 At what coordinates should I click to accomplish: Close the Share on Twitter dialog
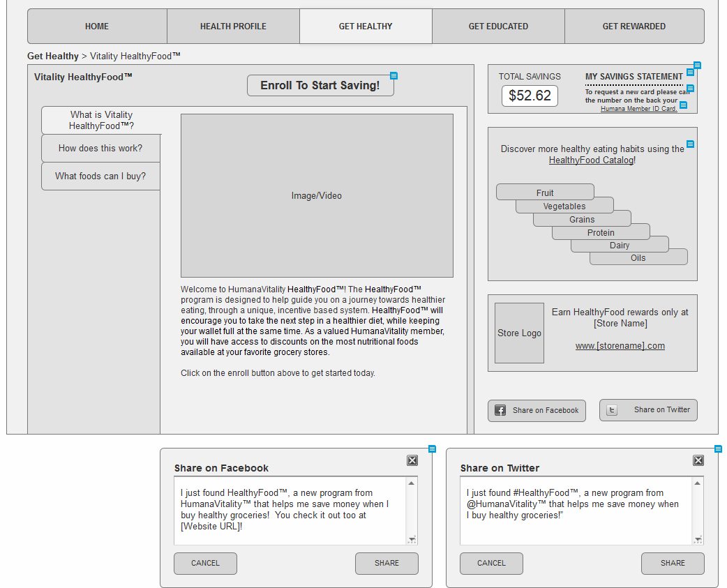[x=698, y=460]
